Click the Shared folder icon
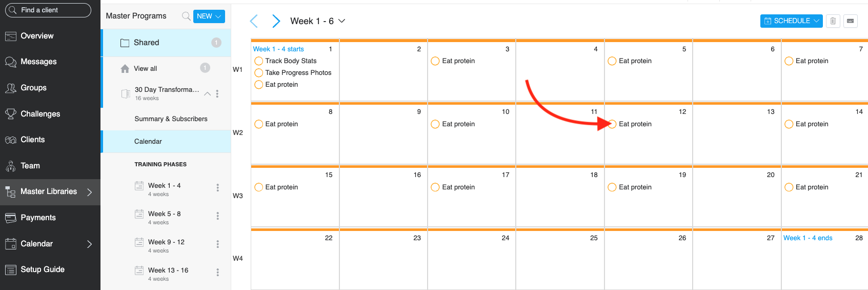The image size is (868, 290). pyautogui.click(x=125, y=43)
